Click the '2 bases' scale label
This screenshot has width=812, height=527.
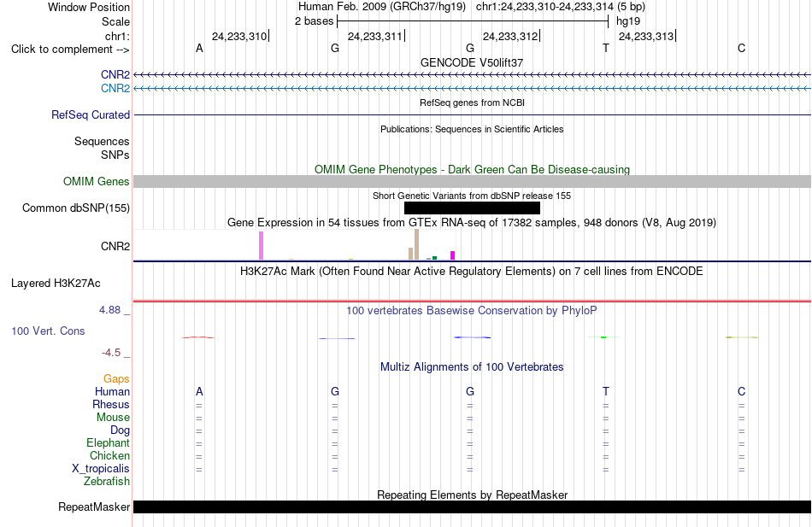tap(315, 21)
